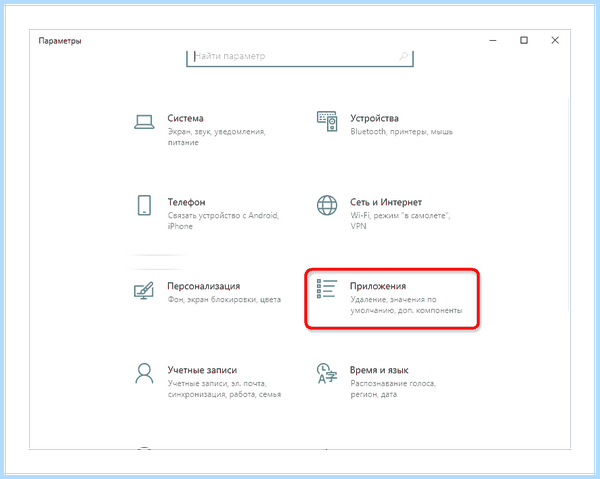Open Устройства settings category title
Viewport: 600px width, 479px height.
(374, 118)
